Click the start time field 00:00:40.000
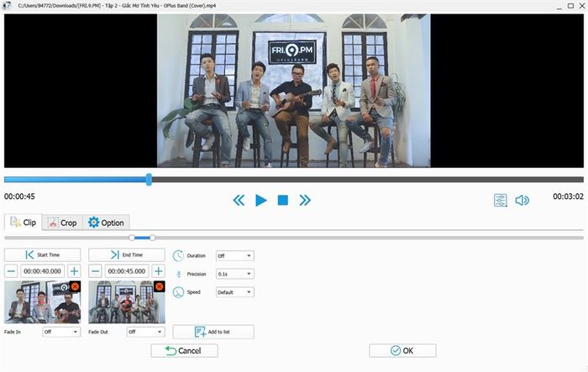The height and width of the screenshot is (372, 588). coord(42,271)
